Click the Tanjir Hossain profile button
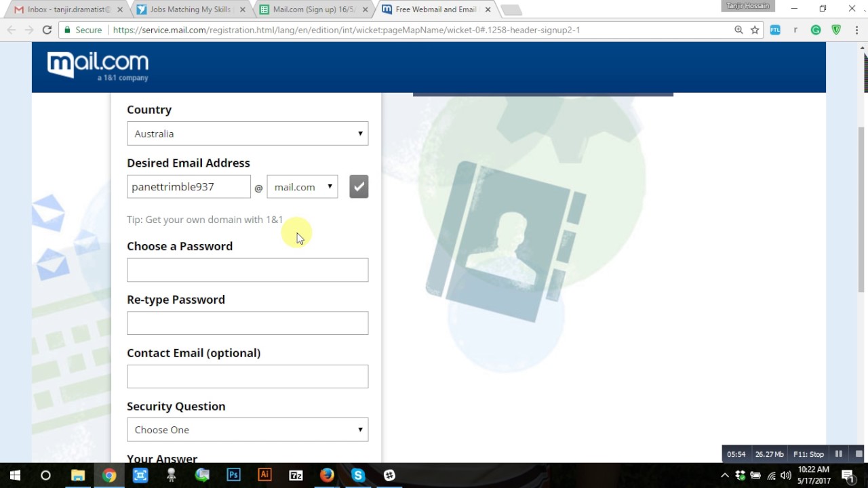868x488 pixels. coord(748,6)
